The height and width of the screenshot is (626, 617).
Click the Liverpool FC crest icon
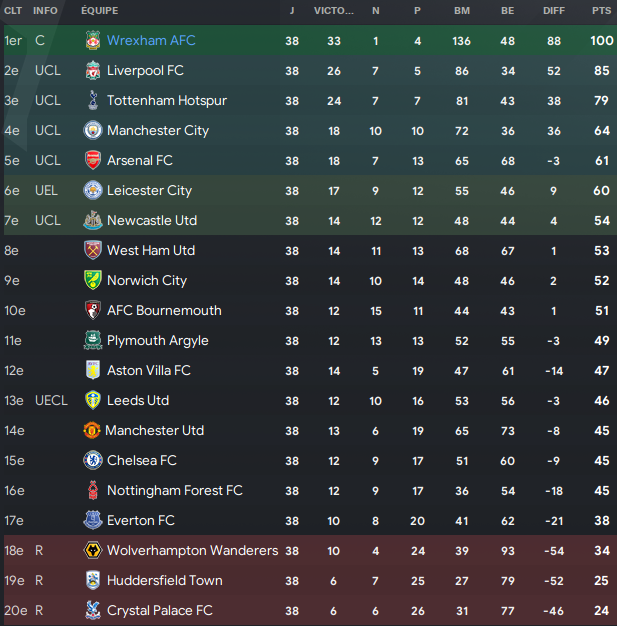(x=93, y=70)
